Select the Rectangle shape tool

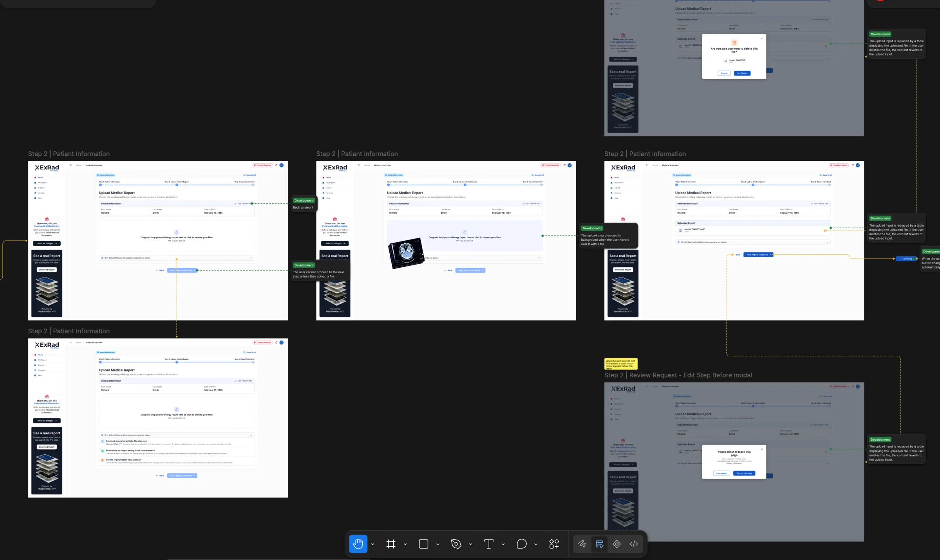click(423, 544)
